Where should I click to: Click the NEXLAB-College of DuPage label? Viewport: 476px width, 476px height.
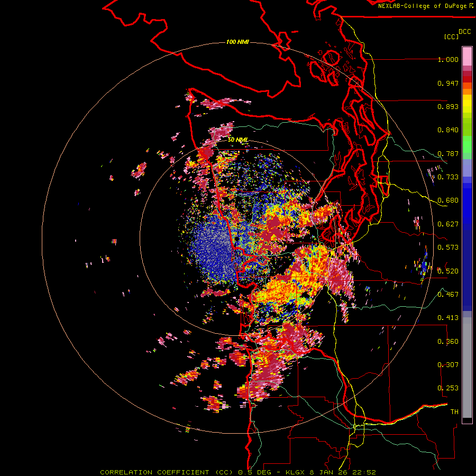422,6
